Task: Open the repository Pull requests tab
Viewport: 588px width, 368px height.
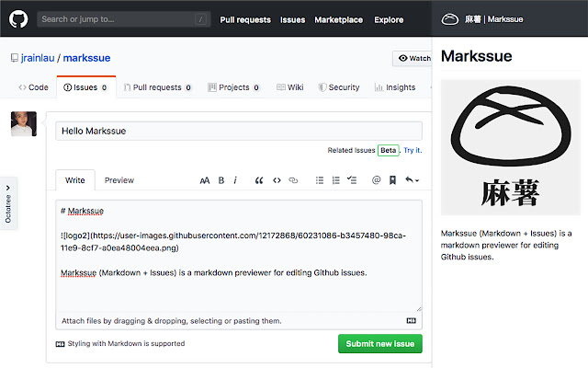Action: (x=157, y=87)
